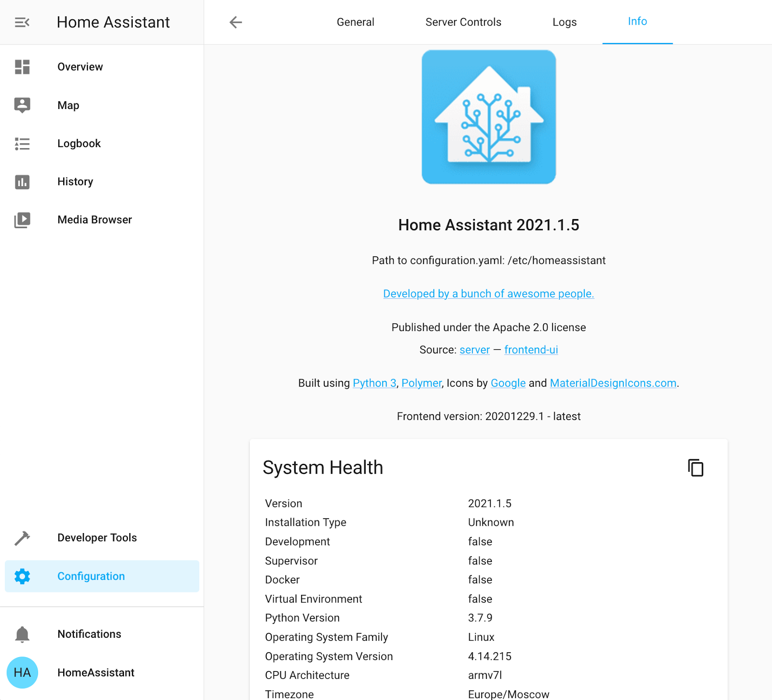The width and height of the screenshot is (772, 700).
Task: Click the History chart icon
Action: pos(22,182)
